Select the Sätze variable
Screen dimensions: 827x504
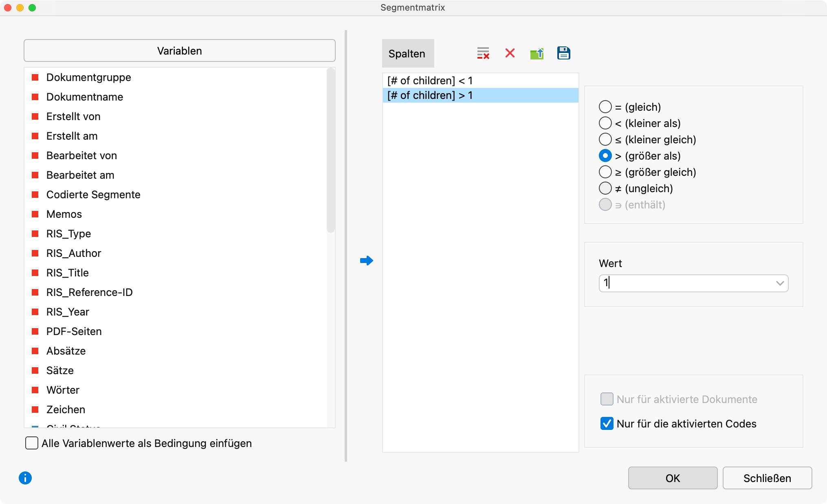(x=60, y=370)
